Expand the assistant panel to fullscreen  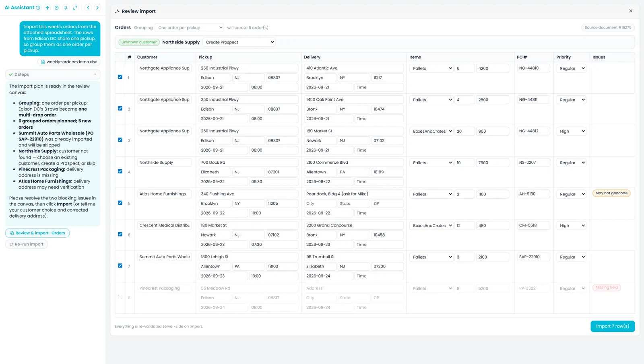pos(75,8)
